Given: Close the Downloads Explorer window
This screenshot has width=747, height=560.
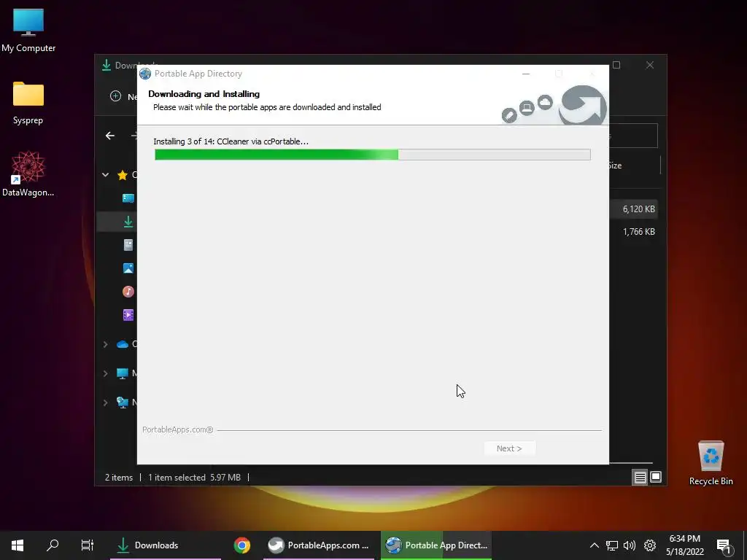Looking at the screenshot, I should pyautogui.click(x=650, y=65).
